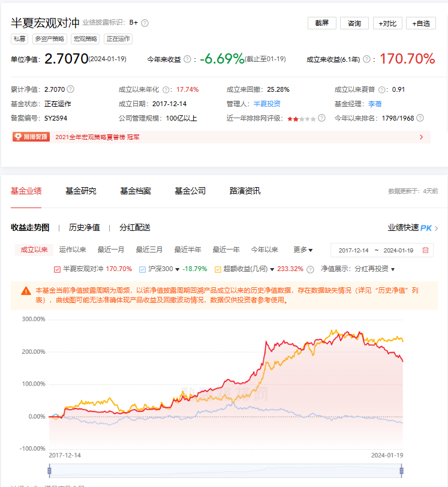Select 运作以来 period filter
This screenshot has width=448, height=487.
coord(73,249)
